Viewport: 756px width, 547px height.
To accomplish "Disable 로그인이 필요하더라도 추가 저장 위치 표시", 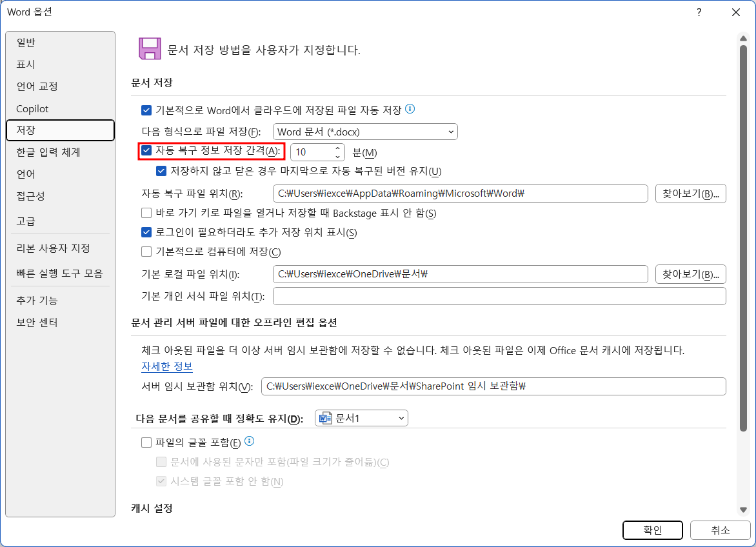I will (x=145, y=232).
